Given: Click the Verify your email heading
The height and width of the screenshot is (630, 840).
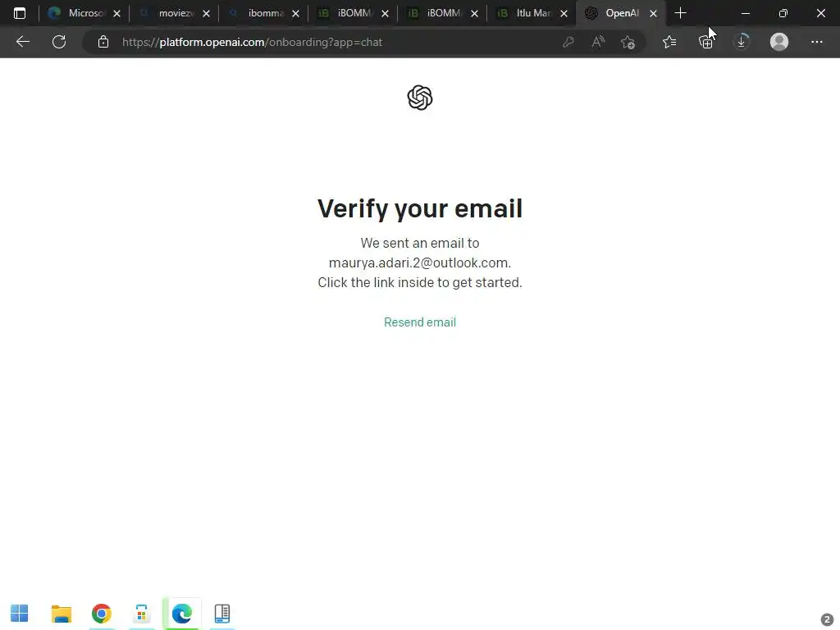Looking at the screenshot, I should tap(420, 208).
